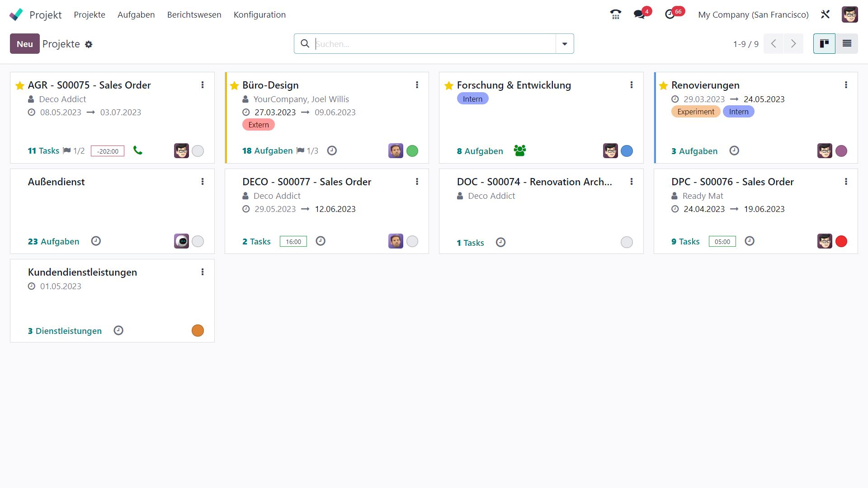
Task: Open the messages chat icon
Action: tap(639, 14)
